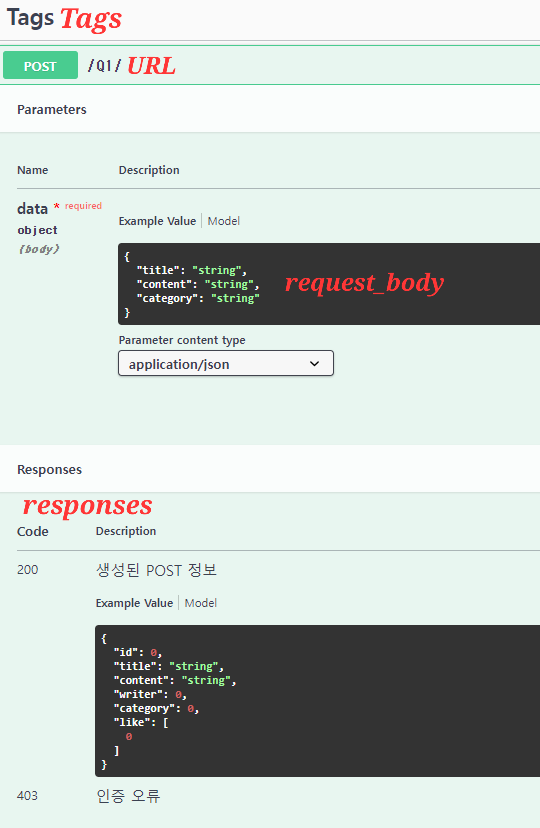This screenshot has height=828, width=540.
Task: Click the 200 response code
Action: pos(27,569)
